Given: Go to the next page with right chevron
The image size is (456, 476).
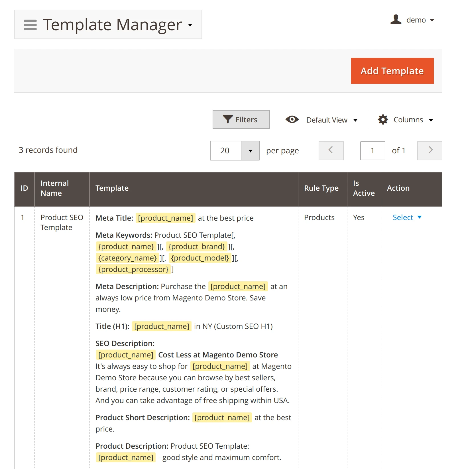Looking at the screenshot, I should click(429, 150).
